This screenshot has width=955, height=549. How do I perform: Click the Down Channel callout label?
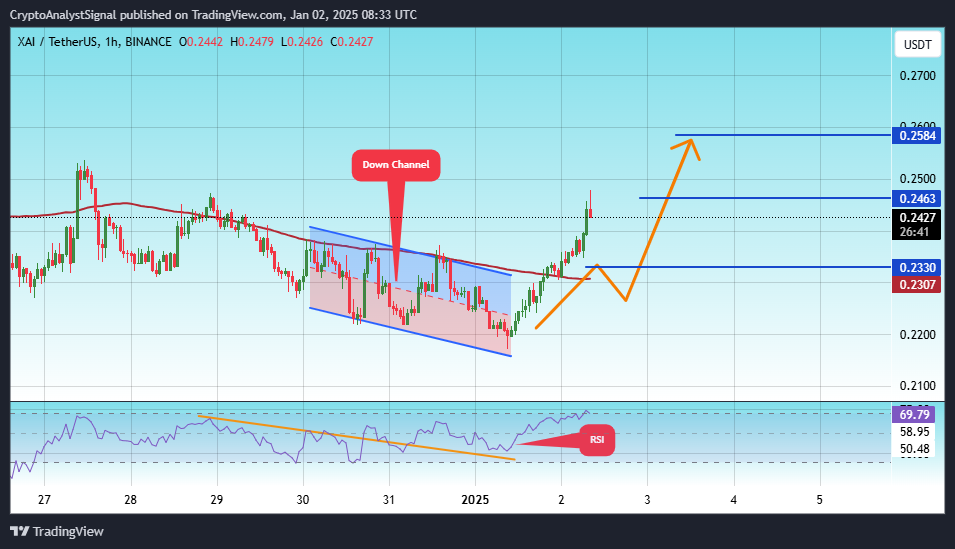pyautogui.click(x=396, y=165)
